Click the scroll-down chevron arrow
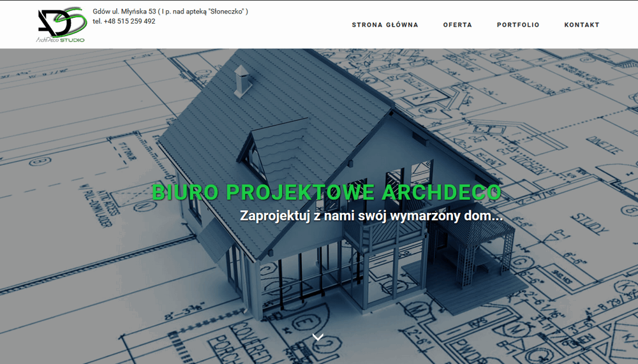The width and height of the screenshot is (638, 364). coord(318,337)
